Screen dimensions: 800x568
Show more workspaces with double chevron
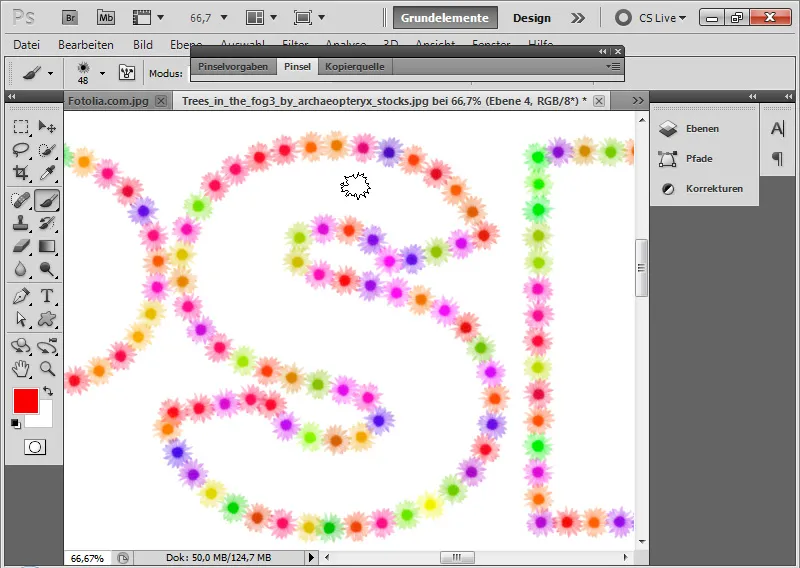point(578,18)
